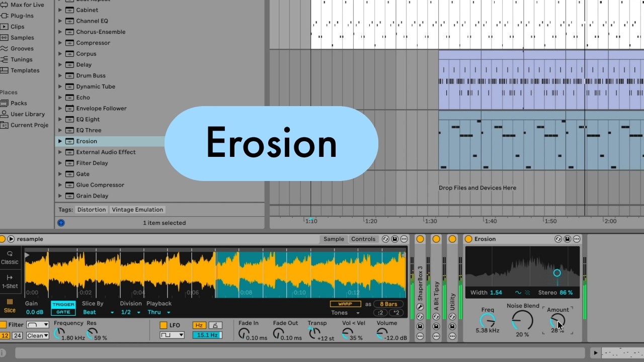Expand the Echo device in browser
The height and width of the screenshot is (362, 644).
click(60, 98)
